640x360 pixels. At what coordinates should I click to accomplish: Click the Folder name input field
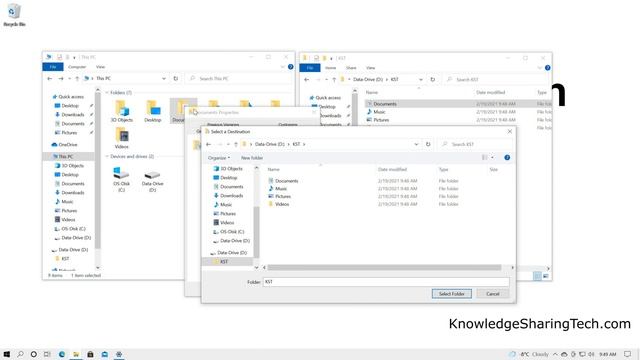(x=386, y=282)
